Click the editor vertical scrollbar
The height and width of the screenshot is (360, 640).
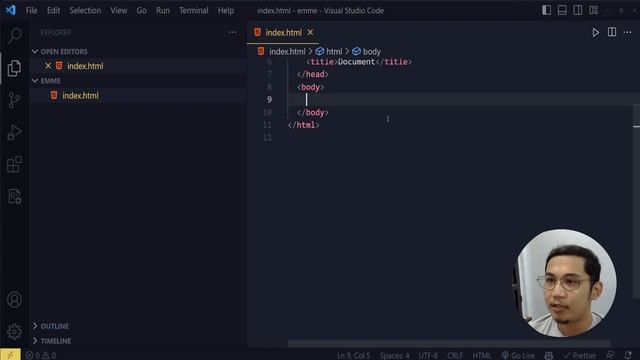[x=637, y=200]
